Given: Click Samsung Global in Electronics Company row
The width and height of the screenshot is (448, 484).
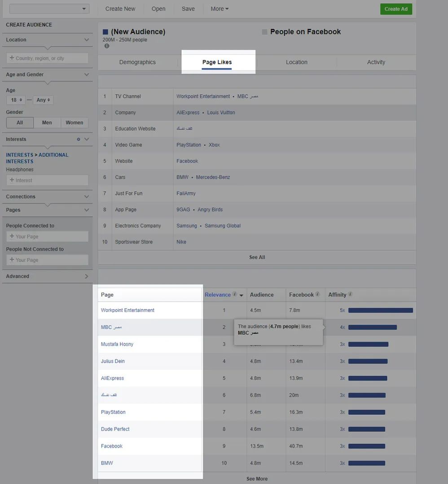Looking at the screenshot, I should [222, 226].
